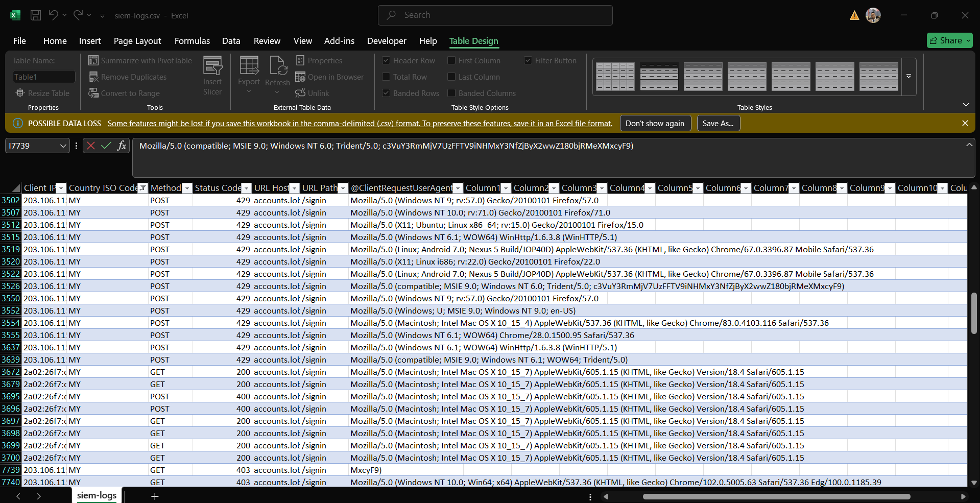Screen dimensions: 980x503
Task: Switch to the Page Layout tab
Action: (x=137, y=41)
